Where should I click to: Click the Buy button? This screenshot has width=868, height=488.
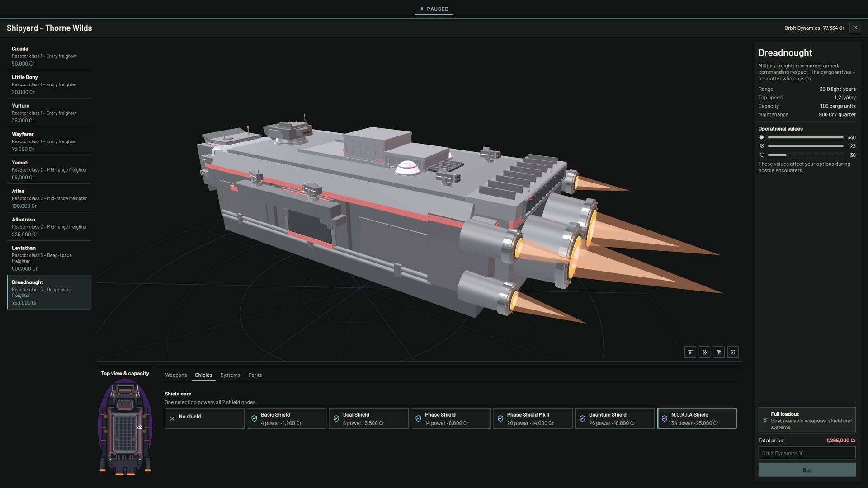point(807,470)
